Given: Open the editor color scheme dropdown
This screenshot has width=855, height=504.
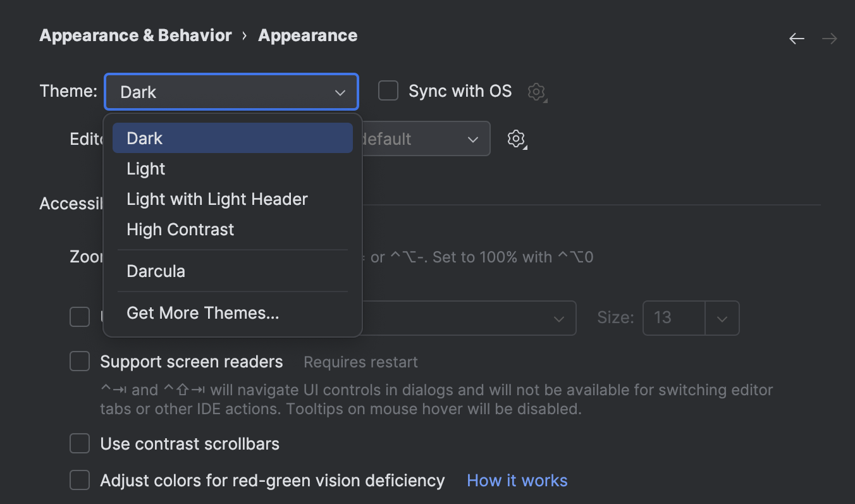Looking at the screenshot, I should [x=473, y=138].
